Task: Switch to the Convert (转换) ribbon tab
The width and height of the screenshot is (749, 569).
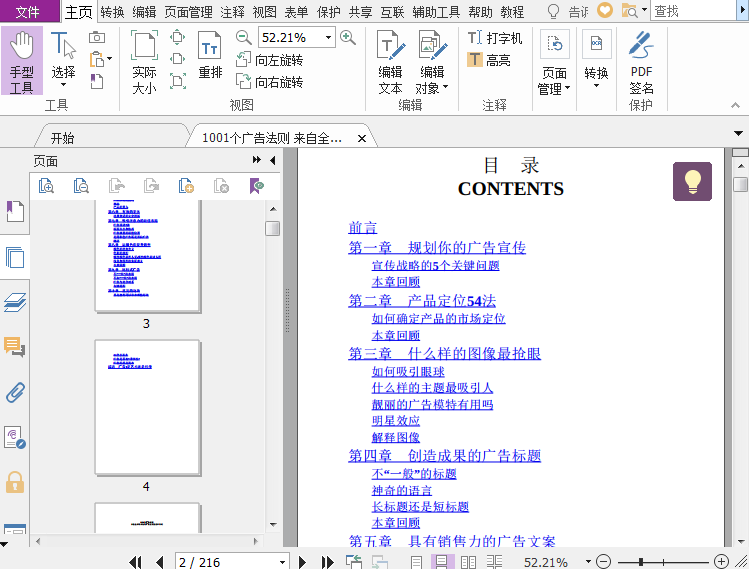Action: (112, 12)
